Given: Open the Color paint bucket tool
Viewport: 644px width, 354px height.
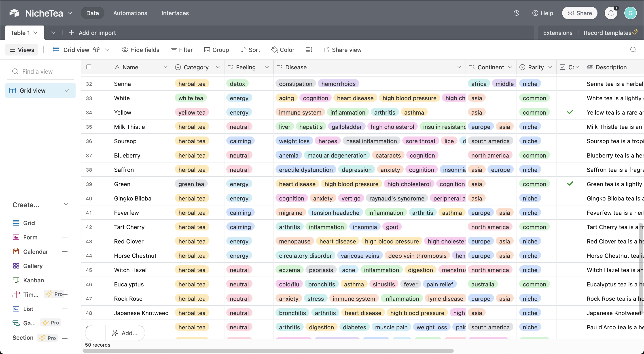Looking at the screenshot, I should (x=275, y=50).
